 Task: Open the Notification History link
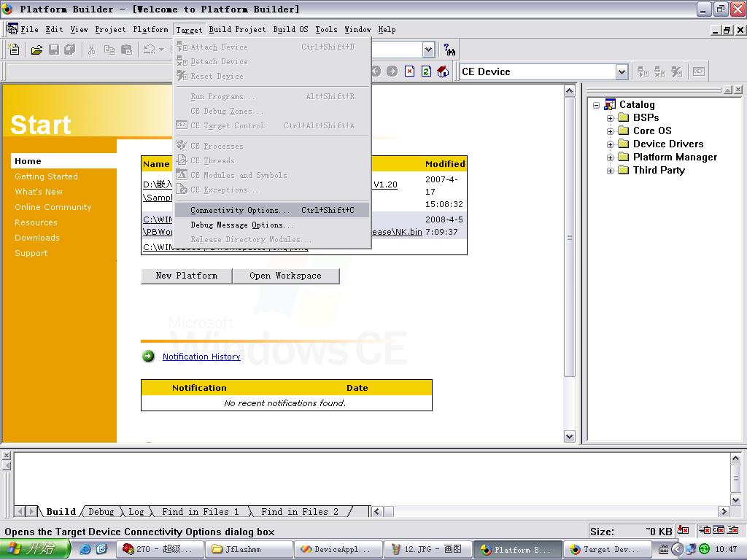pos(201,357)
